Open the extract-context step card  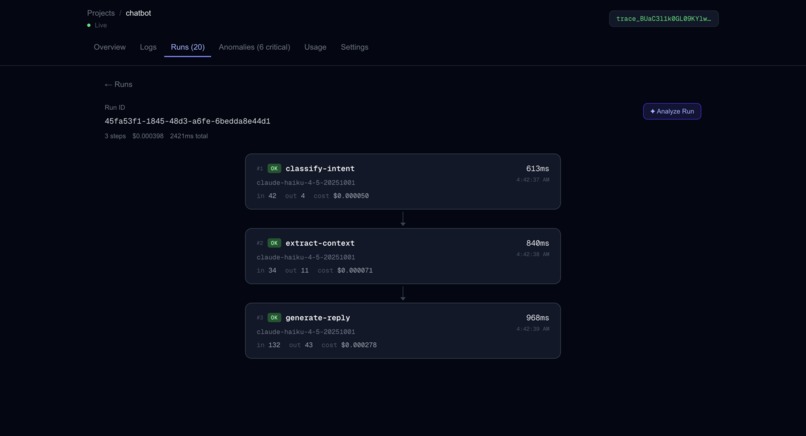(402, 256)
